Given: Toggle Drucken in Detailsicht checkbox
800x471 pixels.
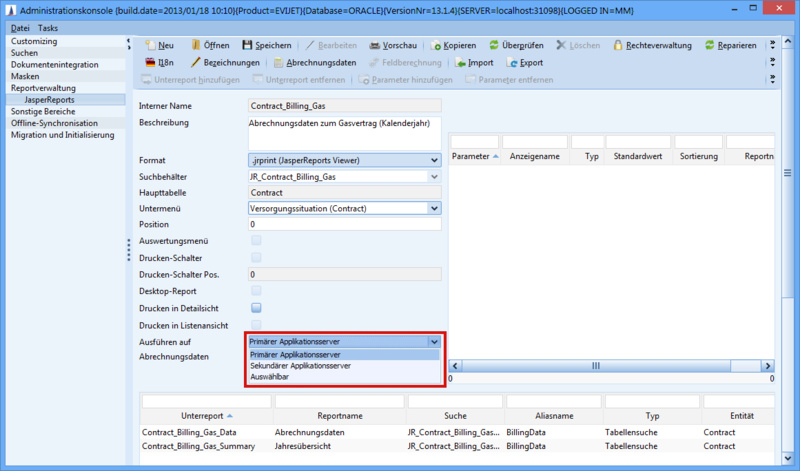Looking at the screenshot, I should (256, 308).
